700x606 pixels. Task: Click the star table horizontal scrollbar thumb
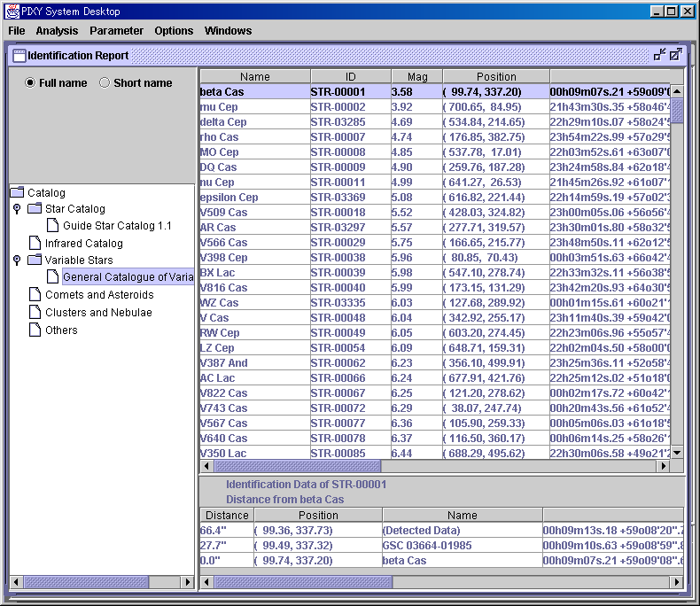[297, 466]
